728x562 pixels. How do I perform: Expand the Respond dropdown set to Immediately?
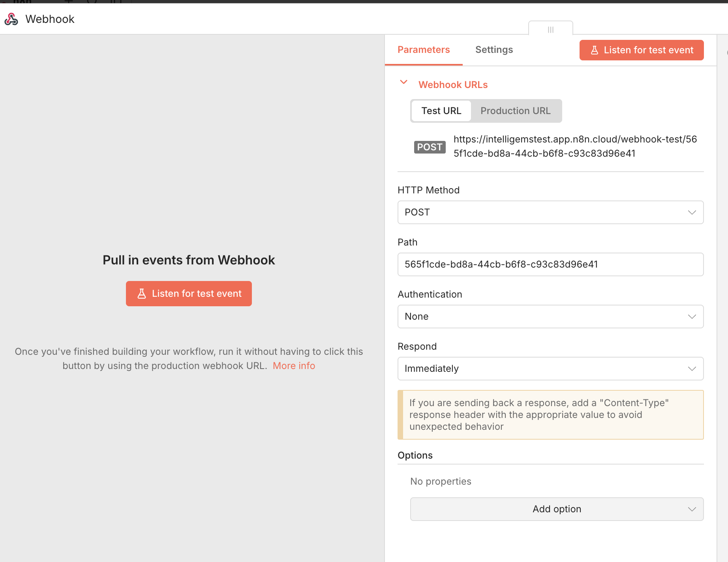[550, 369]
